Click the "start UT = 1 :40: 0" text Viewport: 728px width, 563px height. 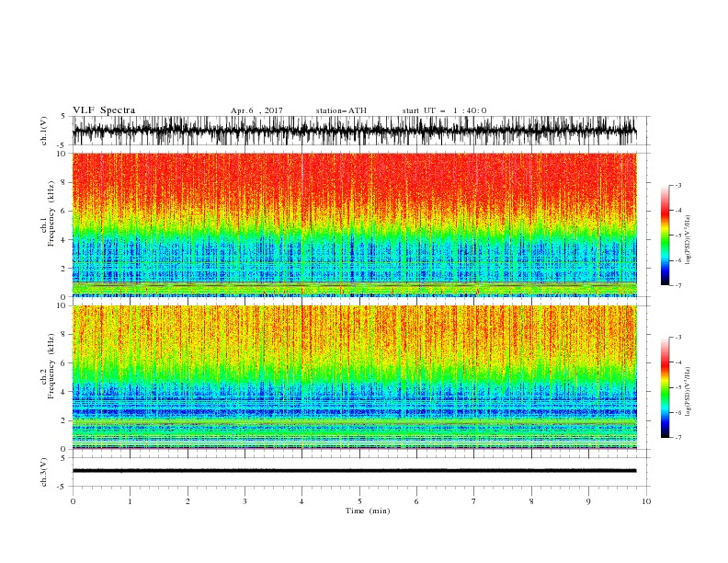click(x=444, y=110)
